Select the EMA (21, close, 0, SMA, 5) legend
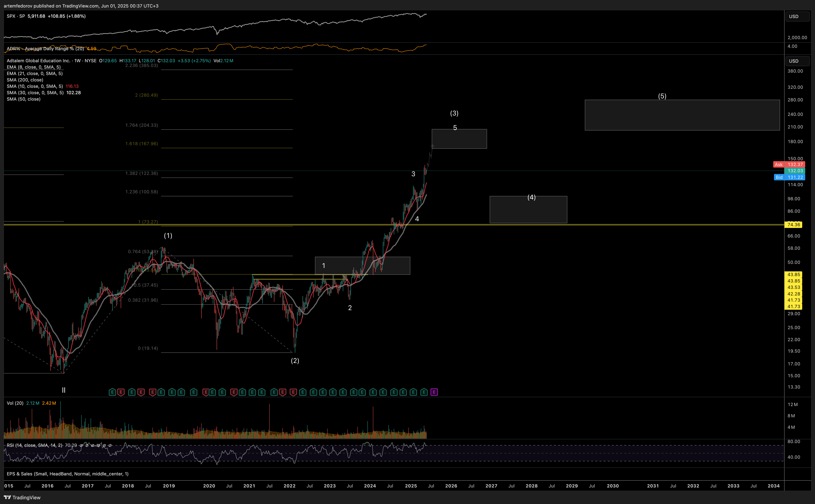 tap(35, 73)
